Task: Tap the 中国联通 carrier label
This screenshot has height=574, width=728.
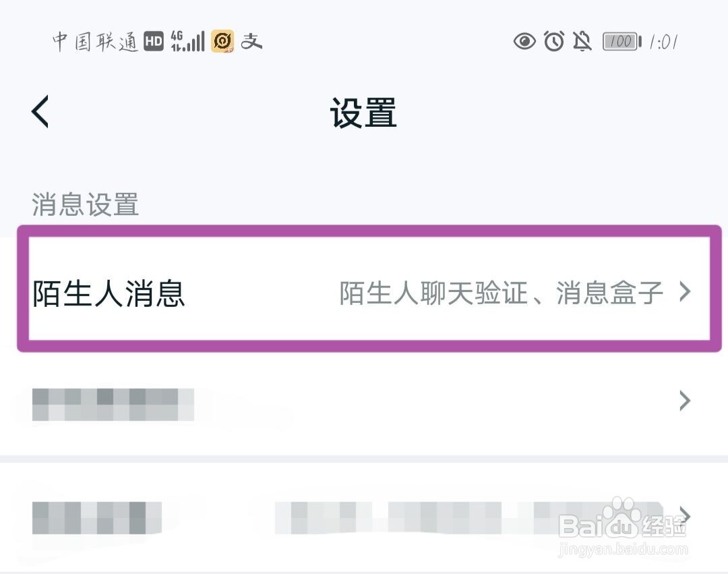Action: point(95,41)
